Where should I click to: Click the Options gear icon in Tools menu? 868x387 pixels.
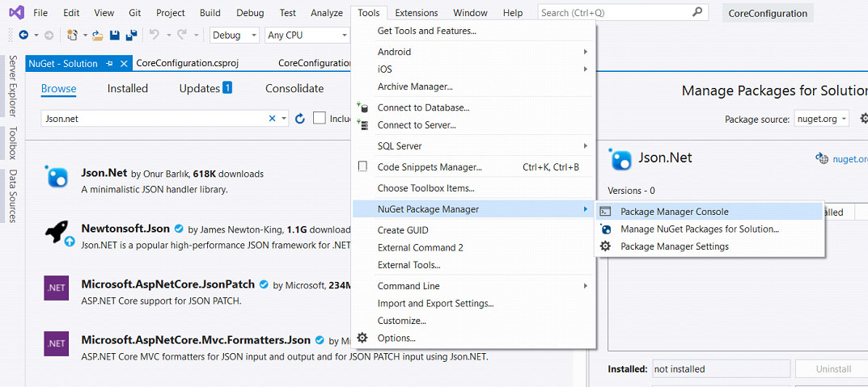tap(362, 338)
